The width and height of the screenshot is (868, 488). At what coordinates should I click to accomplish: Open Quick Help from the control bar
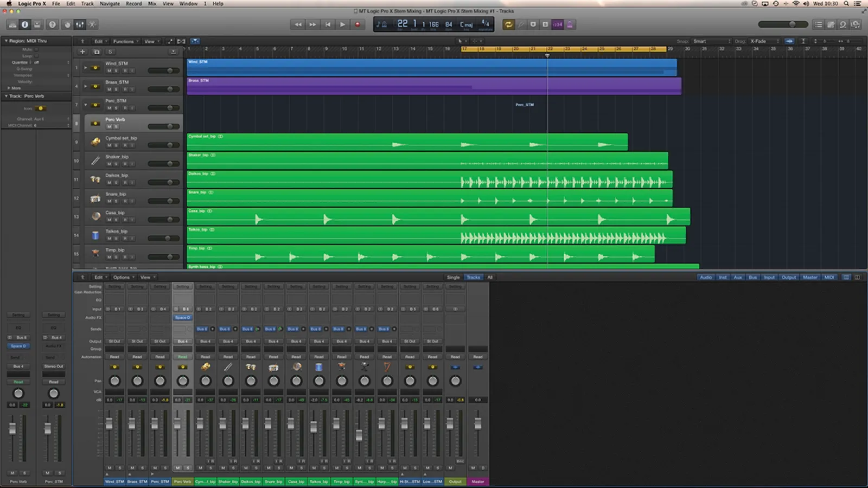click(52, 24)
